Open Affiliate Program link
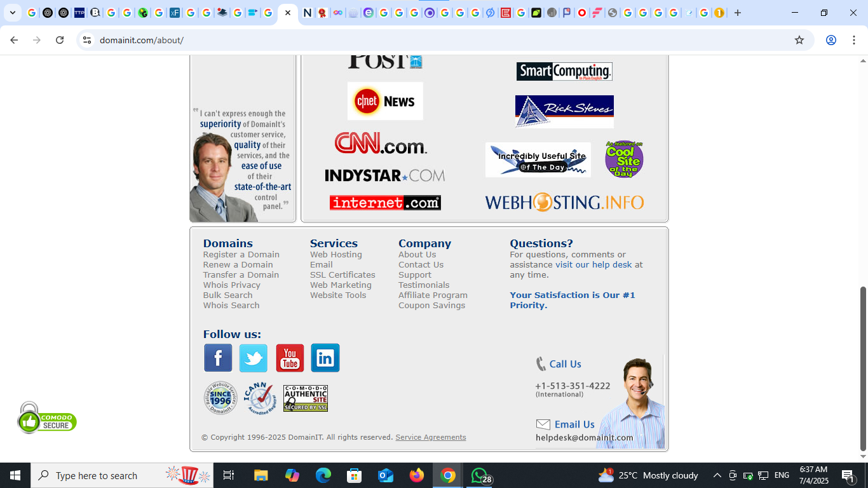 point(433,295)
